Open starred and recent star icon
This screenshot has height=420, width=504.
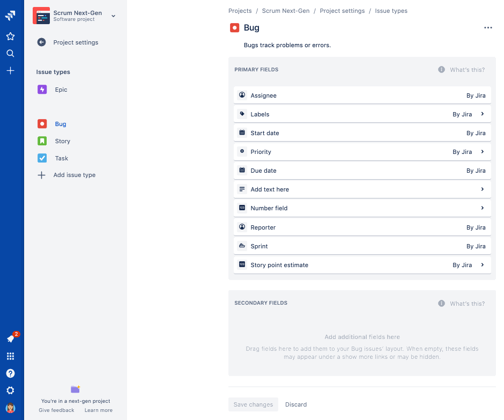[x=10, y=36]
